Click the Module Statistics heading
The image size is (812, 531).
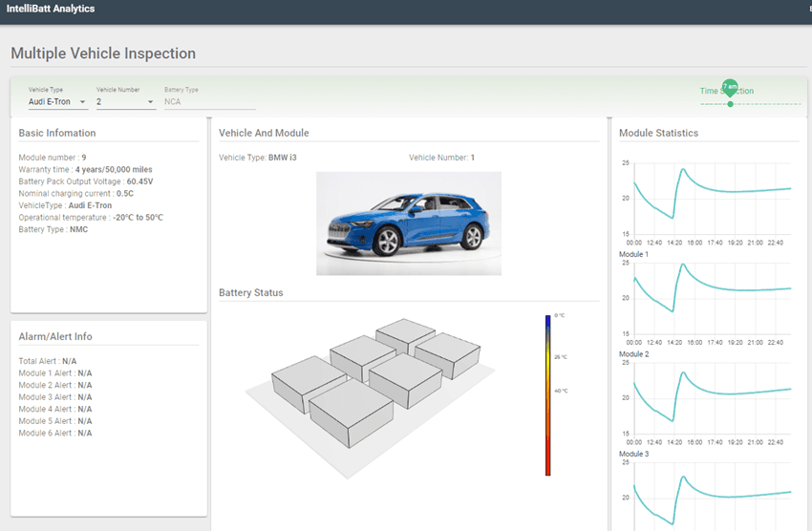pyautogui.click(x=659, y=133)
